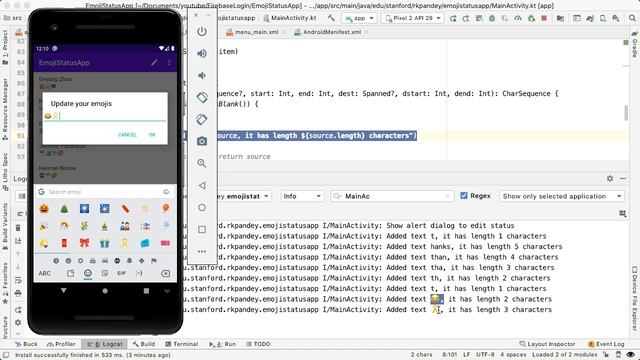640x360 pixels.
Task: Click the red Stop button in toolbar
Action: click(x=544, y=18)
